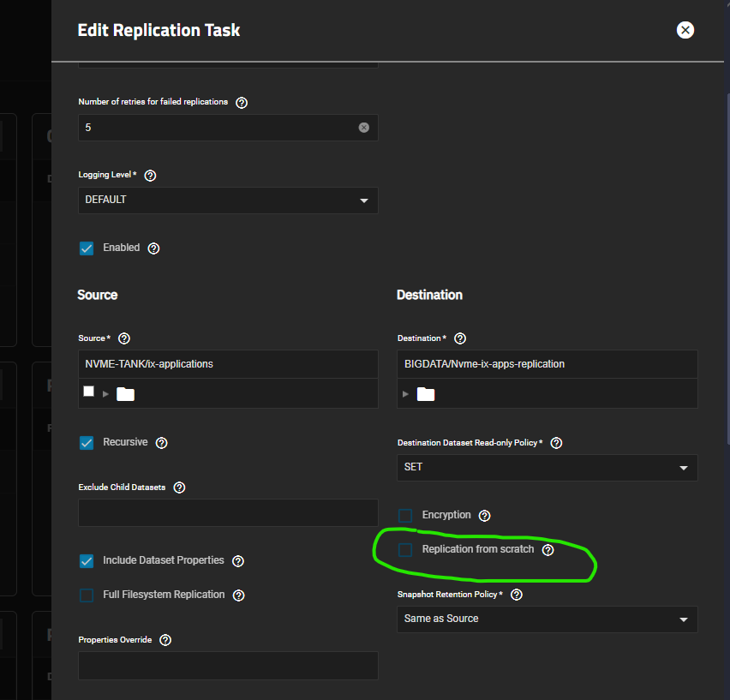Image resolution: width=730 pixels, height=700 pixels.
Task: Disable the Enabled checkbox
Action: [x=87, y=248]
